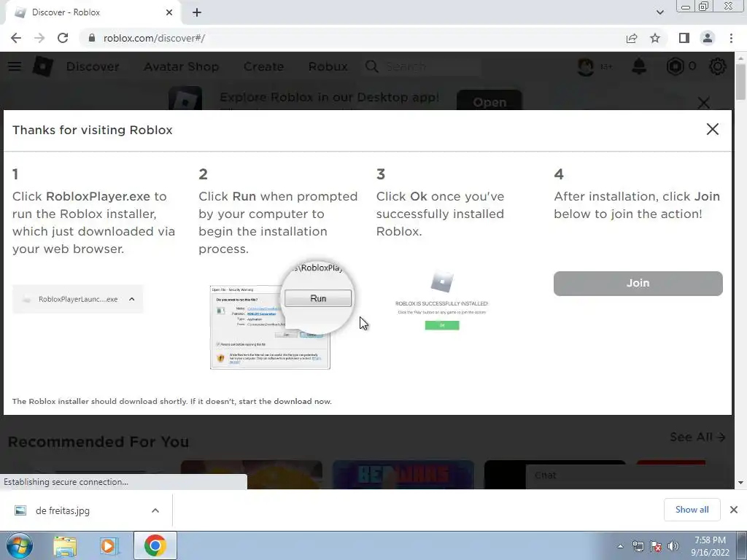Screen dimensions: 747x560
Task: Click the page scrollbar down arrow
Action: [741, 483]
